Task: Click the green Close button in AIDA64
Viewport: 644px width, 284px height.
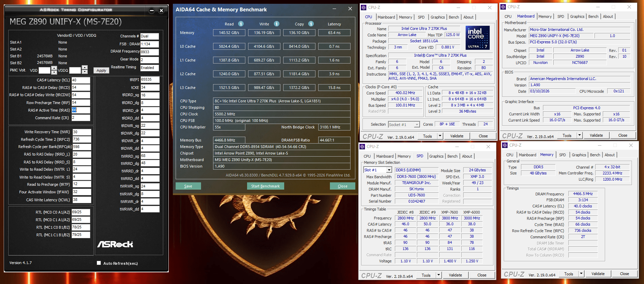Action: [342, 186]
